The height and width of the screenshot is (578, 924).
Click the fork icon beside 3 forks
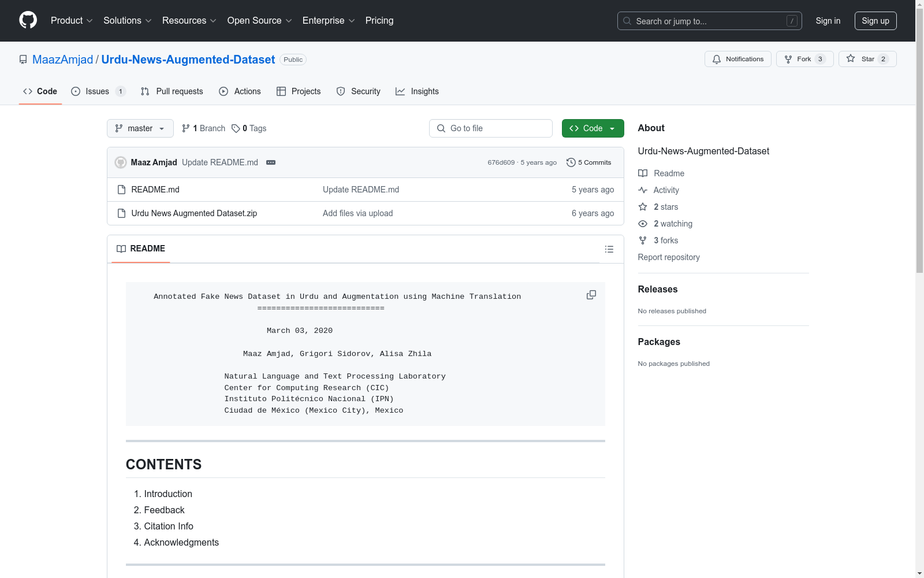pos(643,240)
